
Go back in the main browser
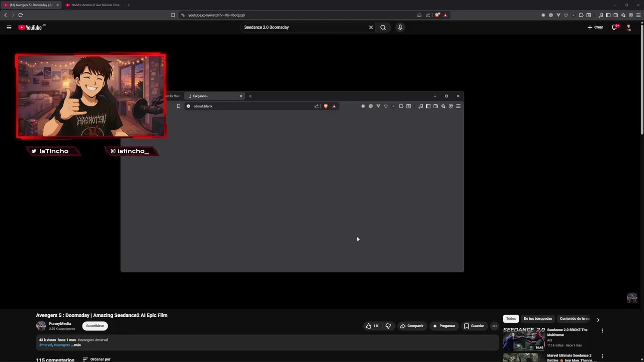click(x=6, y=15)
